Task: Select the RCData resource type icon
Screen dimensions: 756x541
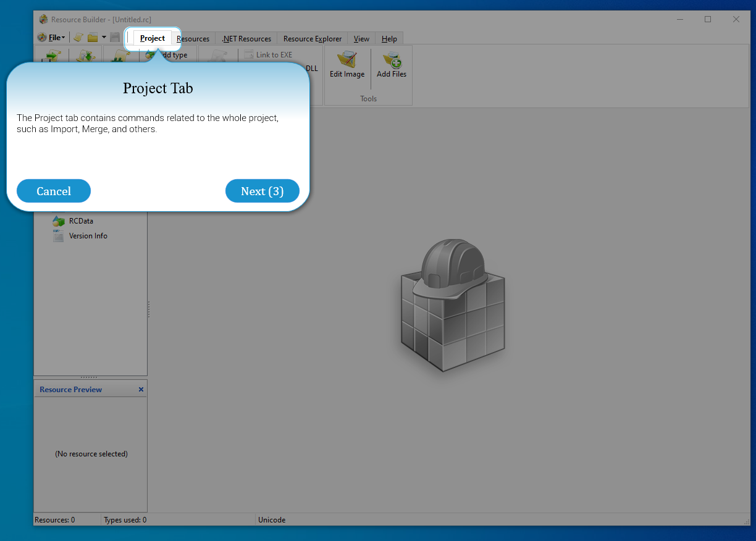Action: pyautogui.click(x=59, y=221)
